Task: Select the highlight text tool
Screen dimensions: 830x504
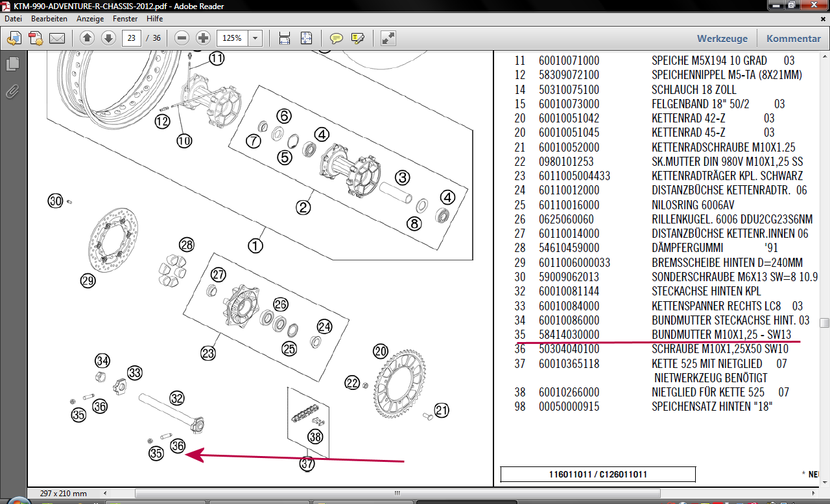Action: point(357,38)
